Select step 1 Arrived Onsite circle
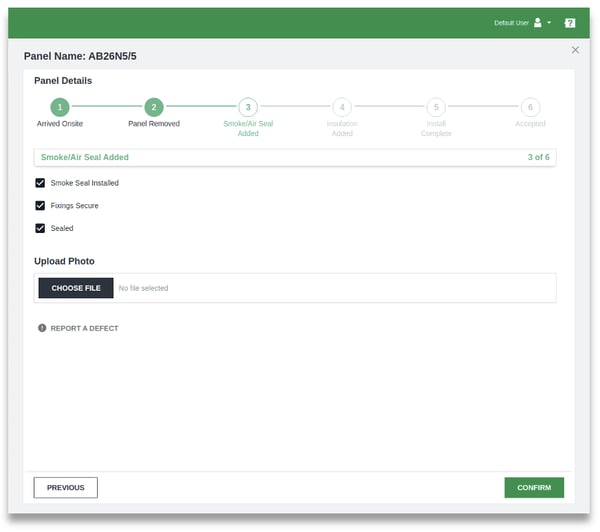 point(60,107)
